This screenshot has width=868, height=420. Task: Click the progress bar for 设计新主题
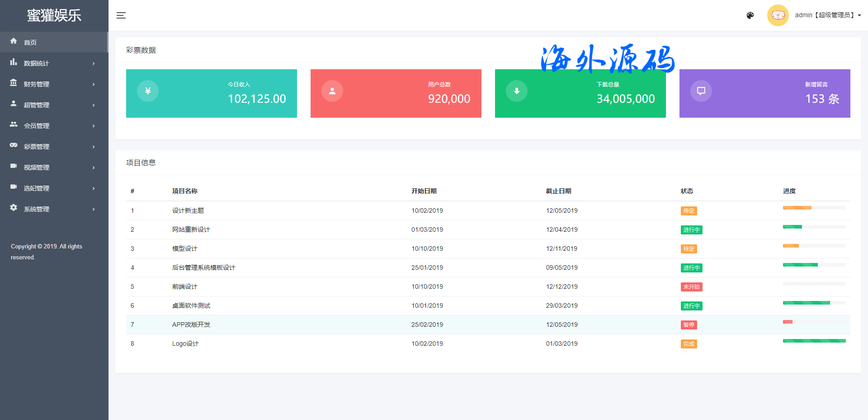pyautogui.click(x=814, y=208)
